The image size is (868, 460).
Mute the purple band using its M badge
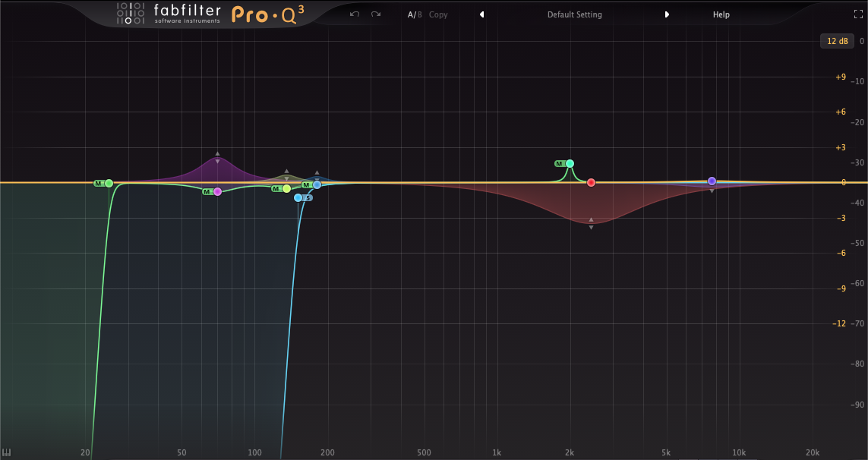pos(207,191)
